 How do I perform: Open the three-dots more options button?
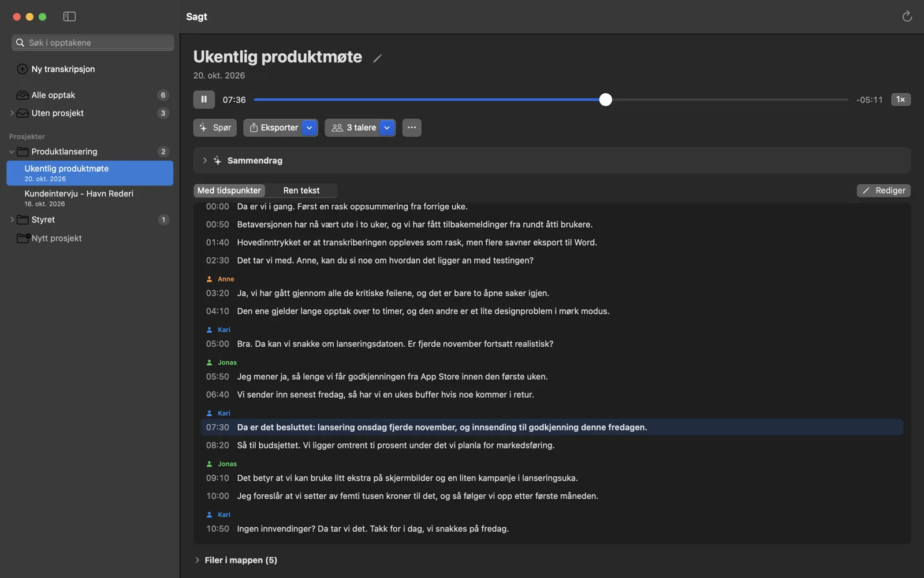(x=412, y=128)
